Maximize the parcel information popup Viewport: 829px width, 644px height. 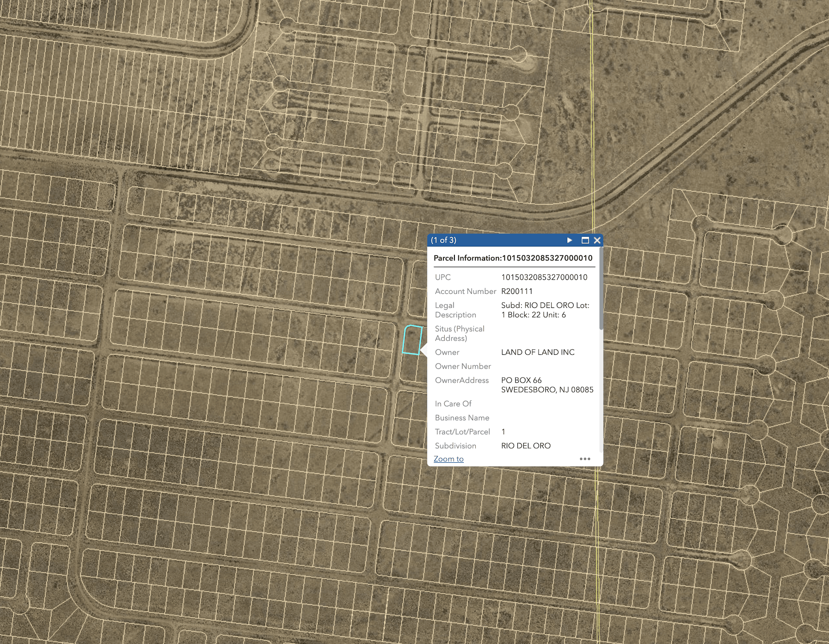point(585,240)
